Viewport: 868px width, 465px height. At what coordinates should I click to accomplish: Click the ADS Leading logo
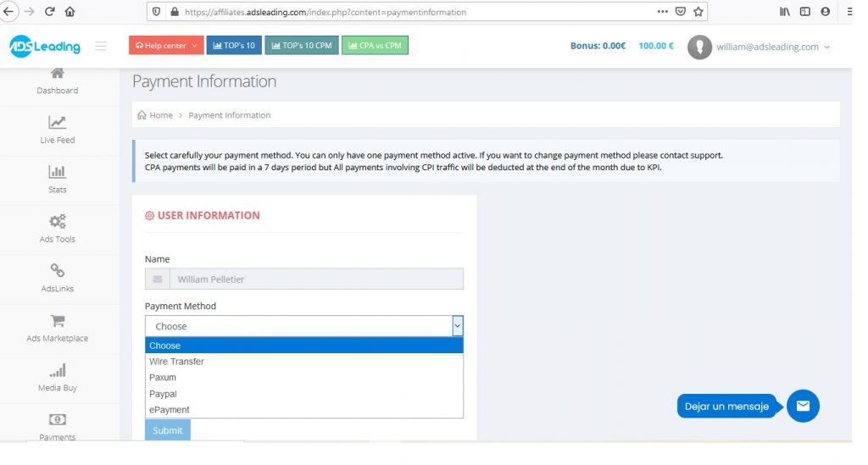[x=45, y=46]
